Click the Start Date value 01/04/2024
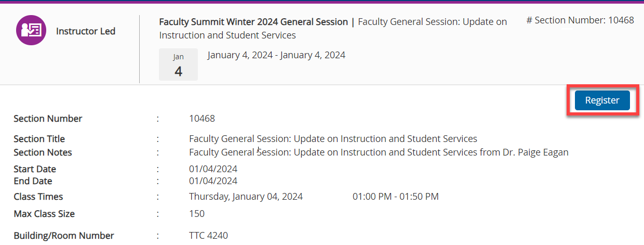Viewport: 644px width, 245px height. 213,169
